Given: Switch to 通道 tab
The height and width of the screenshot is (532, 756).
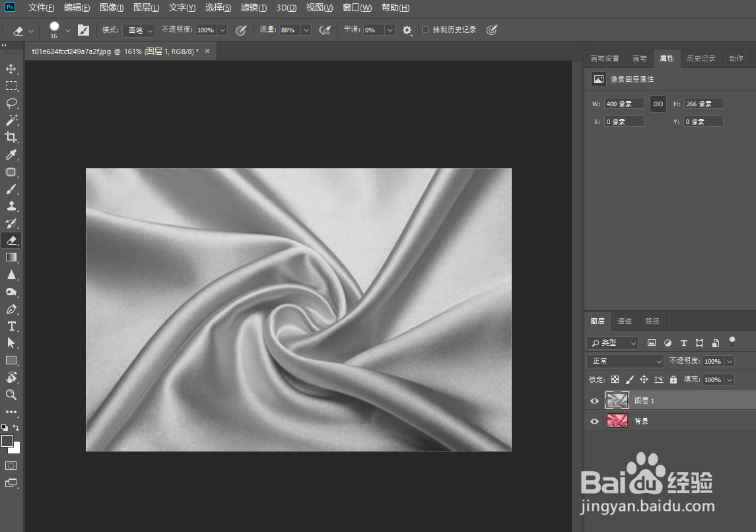Looking at the screenshot, I should [x=625, y=321].
